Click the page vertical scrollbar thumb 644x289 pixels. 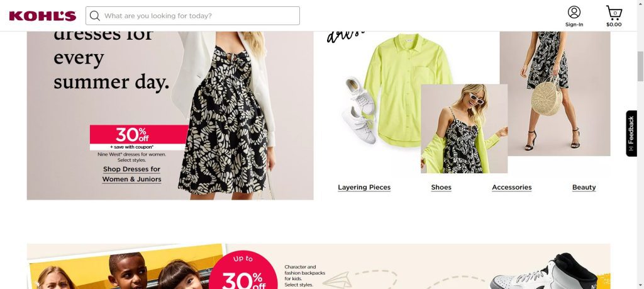point(640,66)
